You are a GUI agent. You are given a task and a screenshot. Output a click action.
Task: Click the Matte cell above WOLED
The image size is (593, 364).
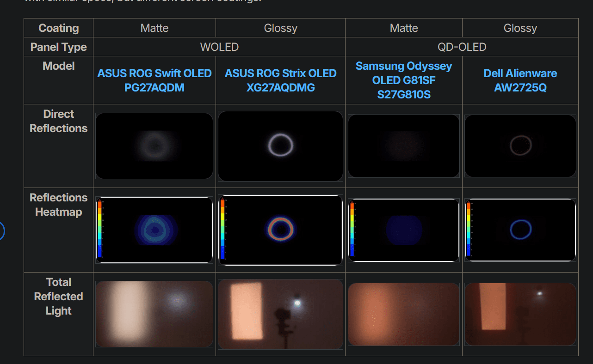(x=154, y=28)
